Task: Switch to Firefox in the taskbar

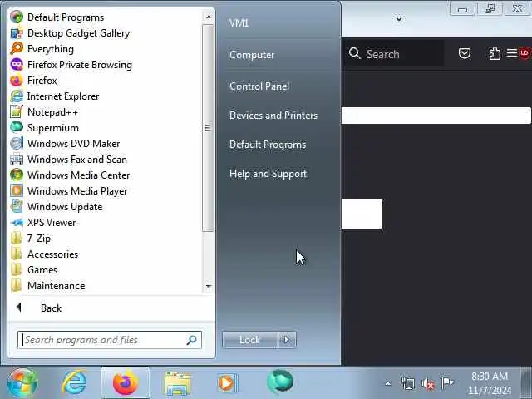Action: pyautogui.click(x=126, y=382)
